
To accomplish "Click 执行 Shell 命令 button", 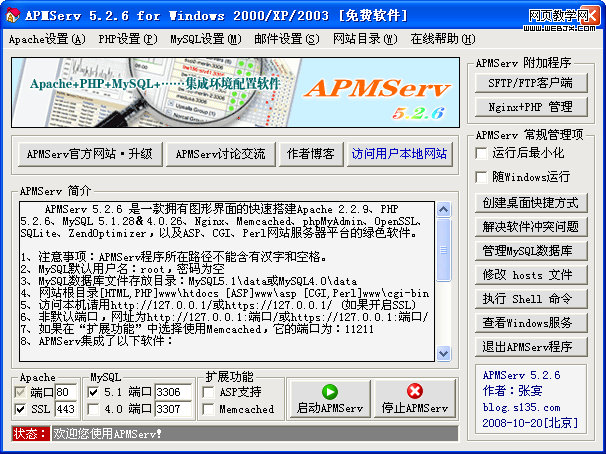I will click(531, 299).
